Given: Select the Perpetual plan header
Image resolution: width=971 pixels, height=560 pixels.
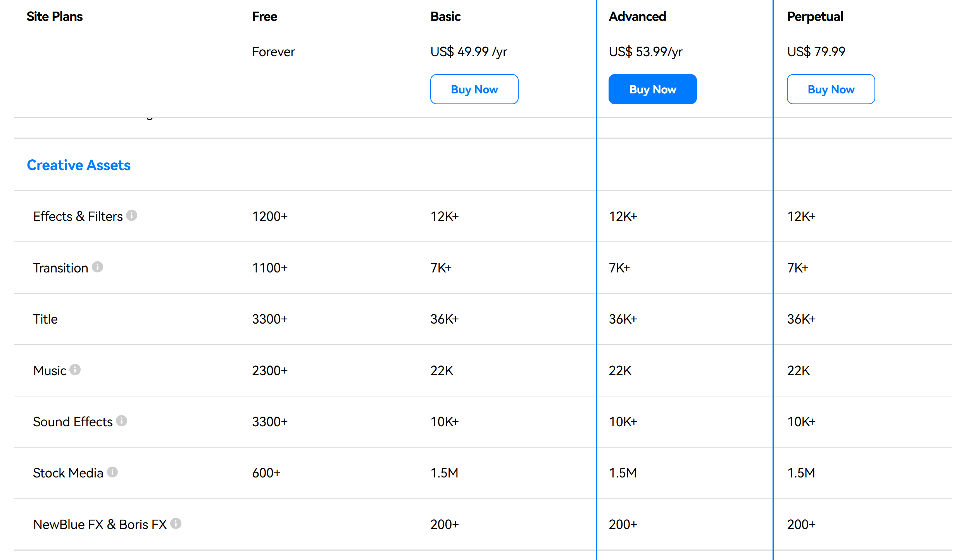Looking at the screenshot, I should 815,17.
